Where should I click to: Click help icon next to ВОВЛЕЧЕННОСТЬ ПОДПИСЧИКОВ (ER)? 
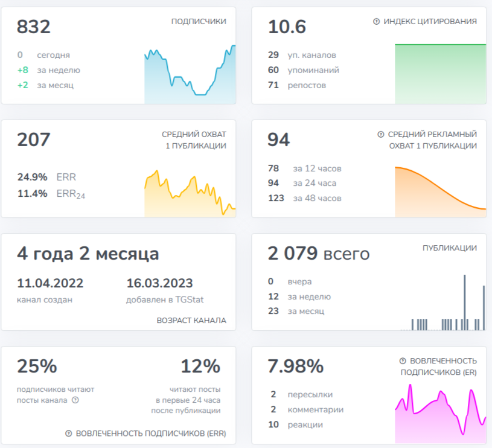click(x=403, y=361)
